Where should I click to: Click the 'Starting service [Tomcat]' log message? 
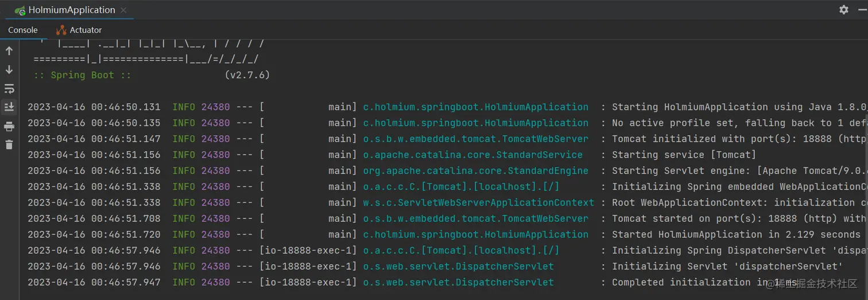pyautogui.click(x=683, y=155)
